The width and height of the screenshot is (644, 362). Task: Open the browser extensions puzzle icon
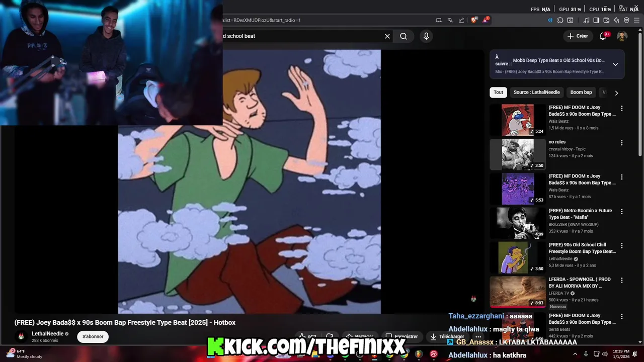[x=560, y=20]
